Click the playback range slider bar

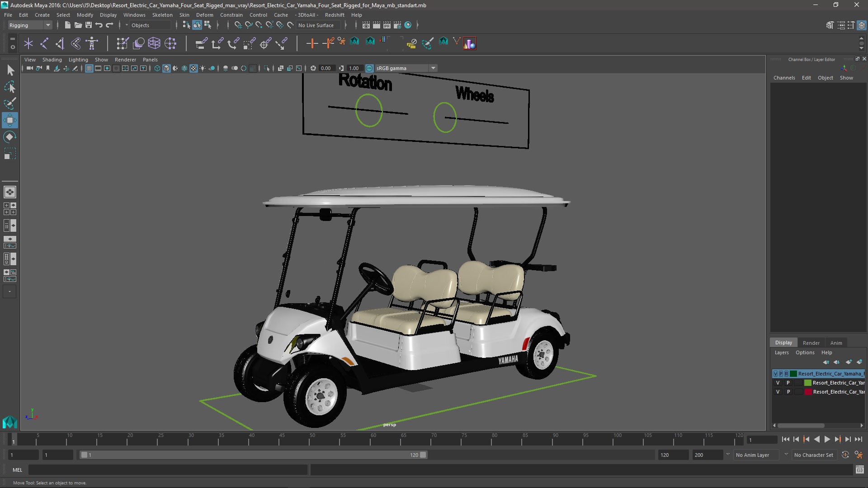[253, 455]
